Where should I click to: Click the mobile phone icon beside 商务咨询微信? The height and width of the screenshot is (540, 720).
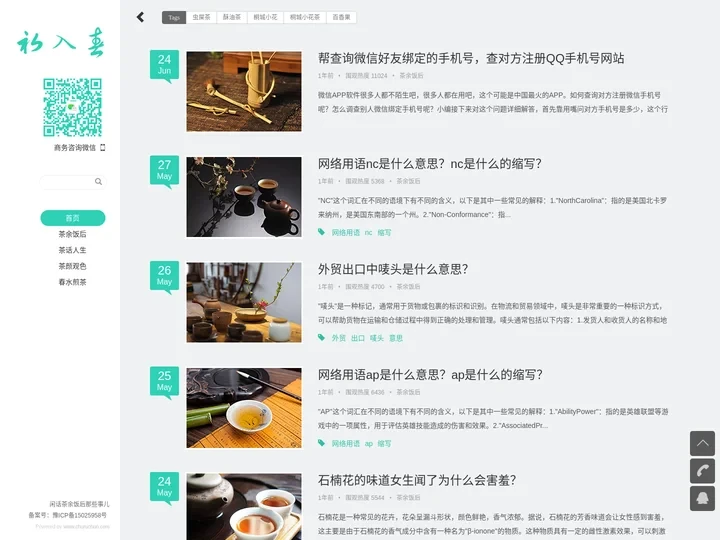click(102, 147)
